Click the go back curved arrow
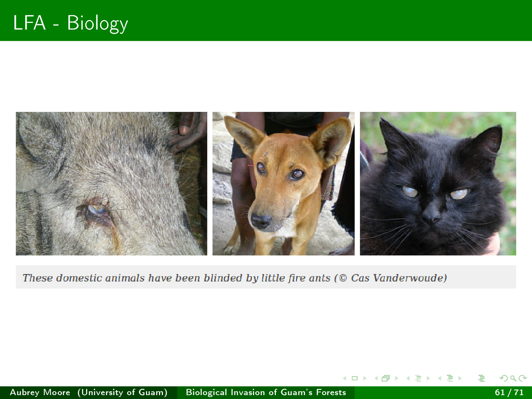The width and height of the screenshot is (532, 399). (503, 379)
